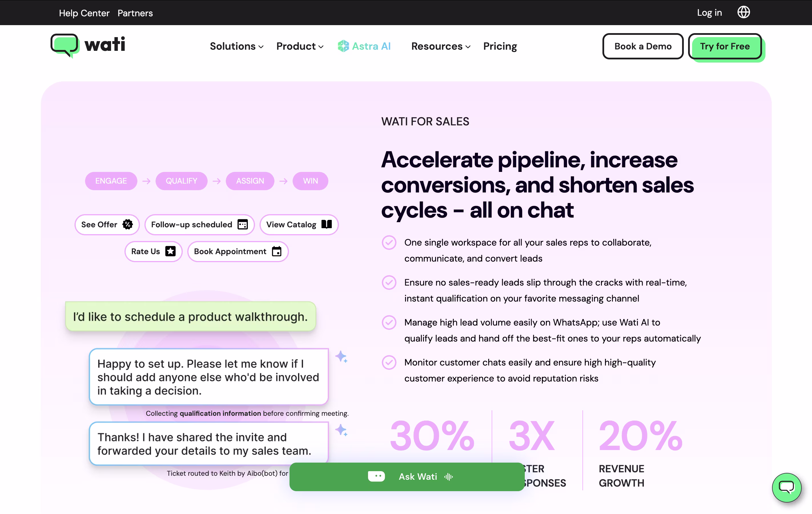Click the discount badge icon on See Offer

(x=127, y=224)
